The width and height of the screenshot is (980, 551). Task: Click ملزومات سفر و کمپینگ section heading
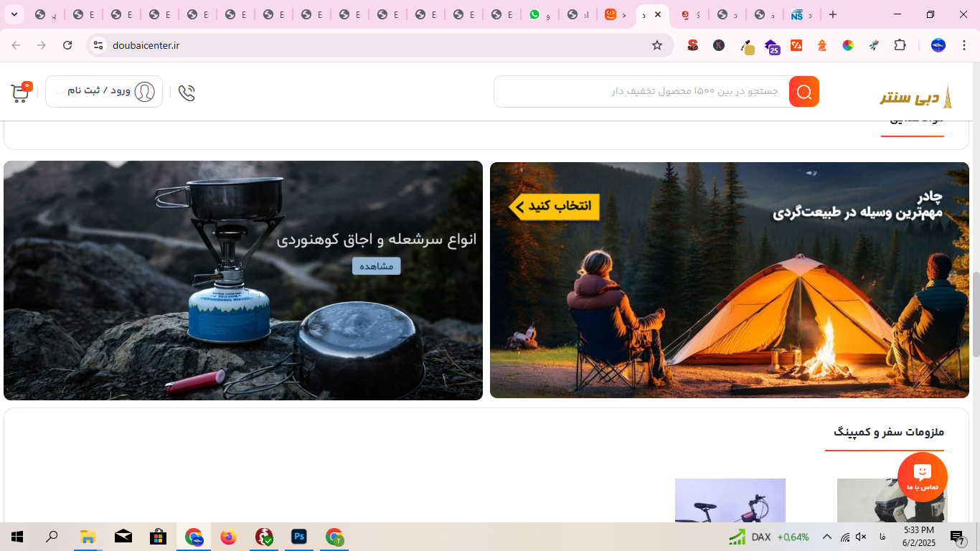pyautogui.click(x=889, y=432)
